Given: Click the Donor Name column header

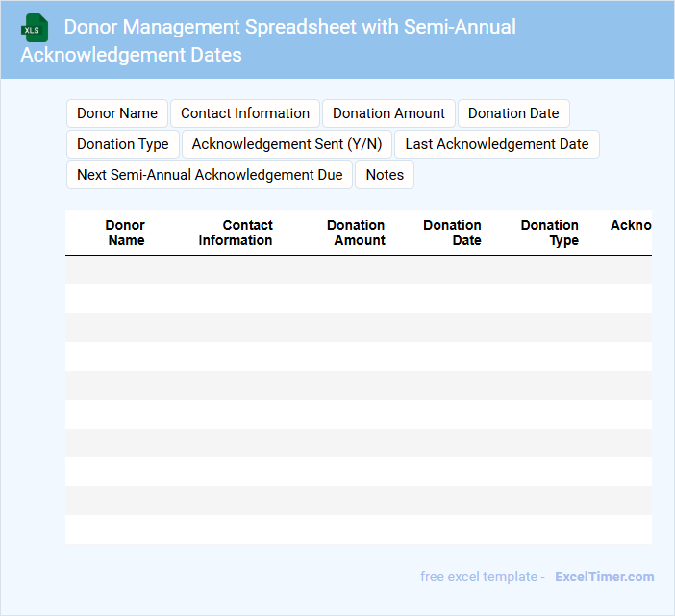Looking at the screenshot, I should (125, 233).
